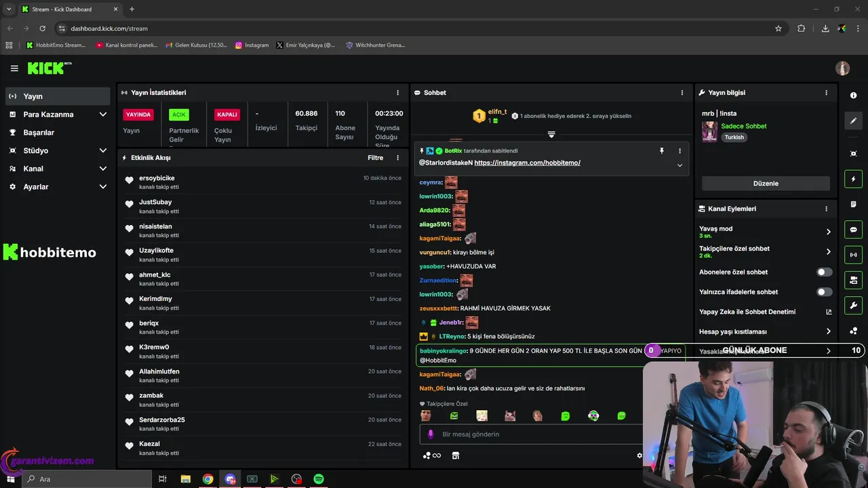
Task: Open Takipçilere özel sohbet arrow
Action: pyautogui.click(x=828, y=251)
